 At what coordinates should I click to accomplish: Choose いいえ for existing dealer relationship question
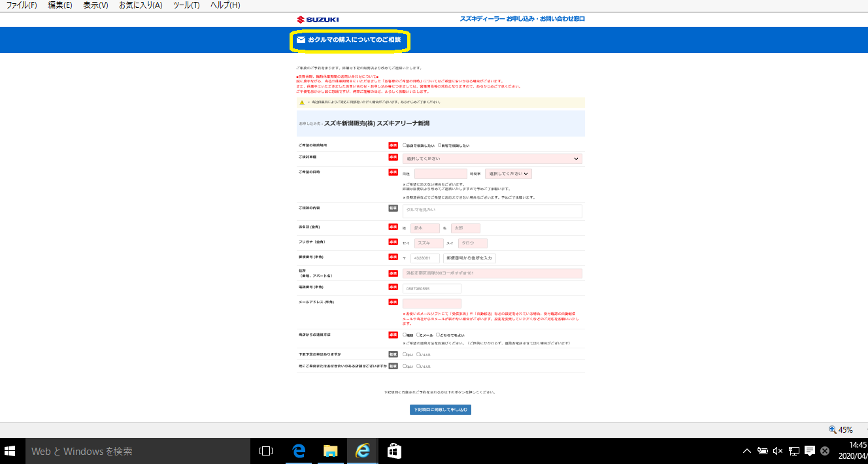coord(418,366)
